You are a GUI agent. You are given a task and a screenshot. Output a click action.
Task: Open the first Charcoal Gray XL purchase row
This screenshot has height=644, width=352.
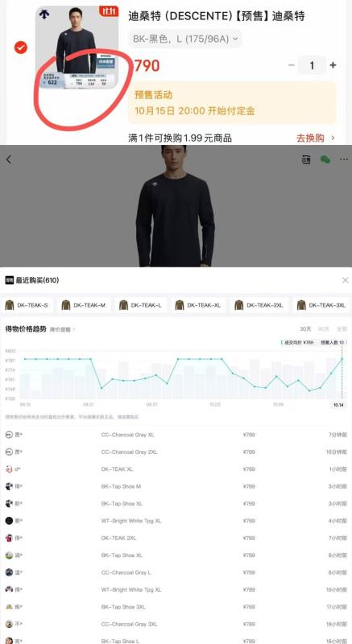[176, 435]
